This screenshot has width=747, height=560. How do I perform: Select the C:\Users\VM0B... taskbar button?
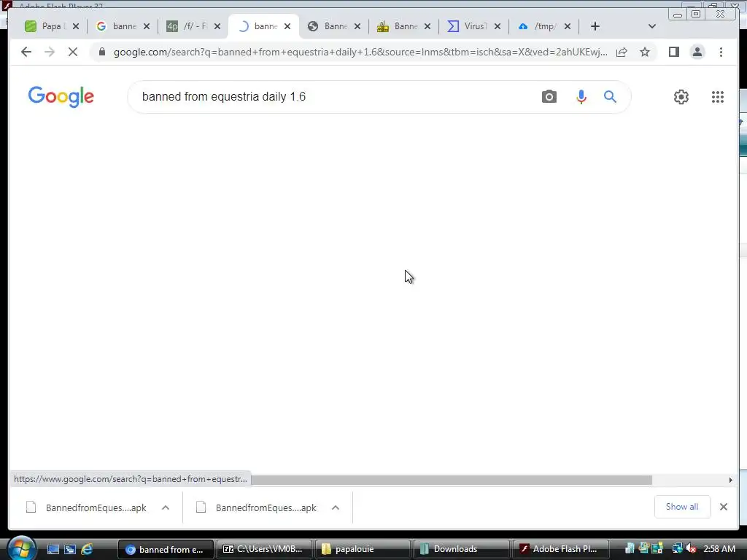coord(264,549)
